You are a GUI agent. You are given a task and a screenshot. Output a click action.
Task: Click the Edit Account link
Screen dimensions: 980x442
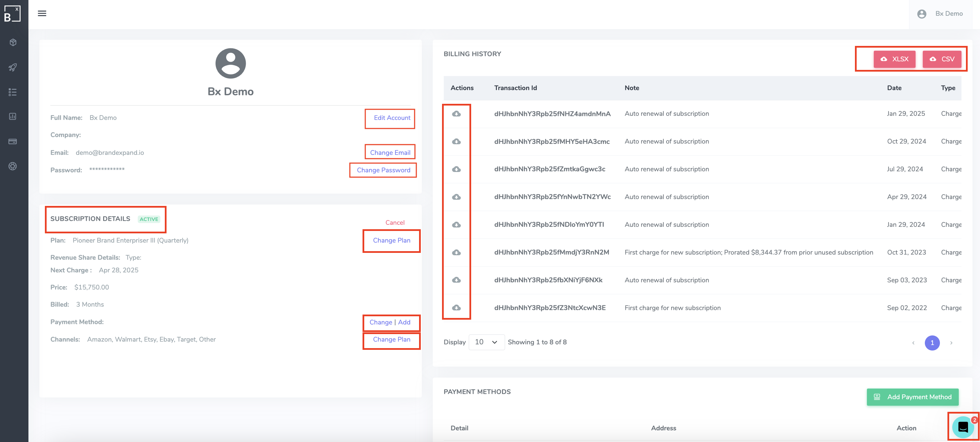pos(391,118)
